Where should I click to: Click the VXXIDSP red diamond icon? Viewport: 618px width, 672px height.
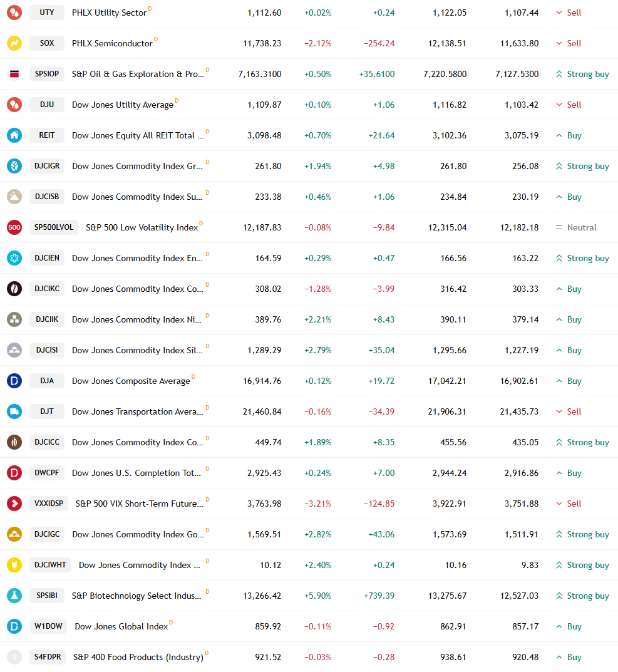tap(14, 504)
